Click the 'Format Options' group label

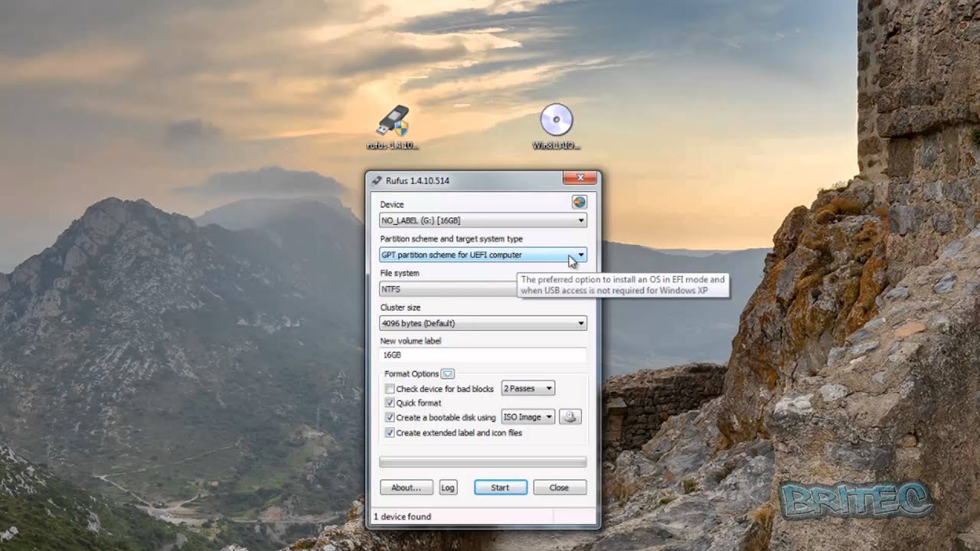(412, 373)
